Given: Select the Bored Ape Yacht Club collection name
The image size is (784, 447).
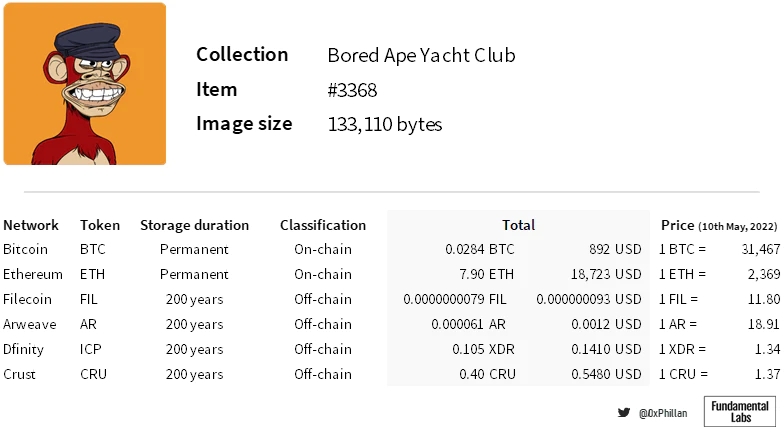Looking at the screenshot, I should tap(421, 55).
